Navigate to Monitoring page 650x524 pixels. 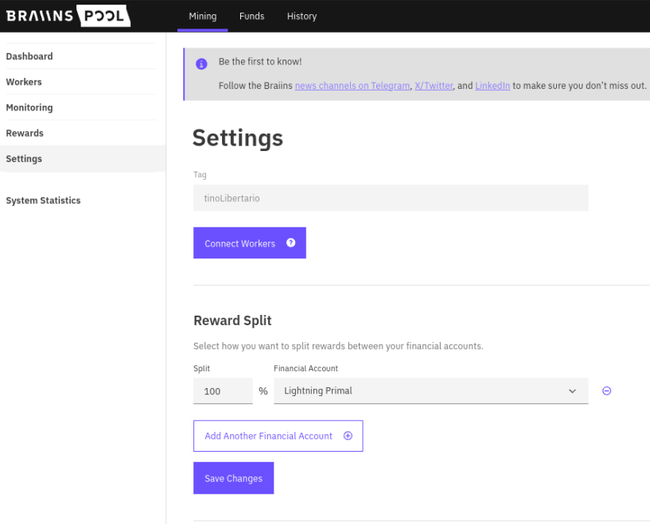click(x=29, y=107)
